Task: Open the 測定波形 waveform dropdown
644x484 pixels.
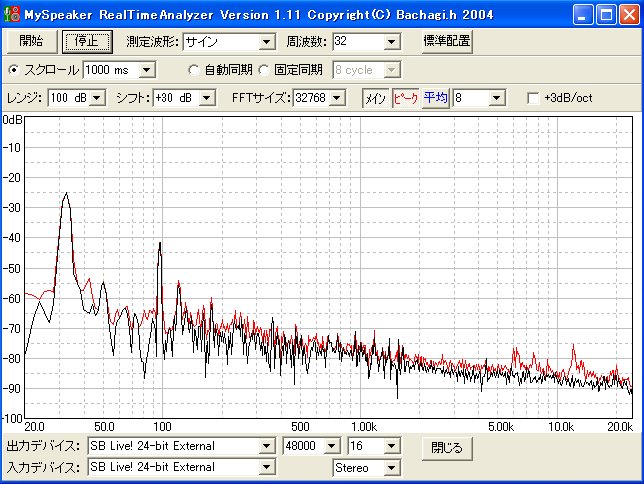Action: point(266,42)
